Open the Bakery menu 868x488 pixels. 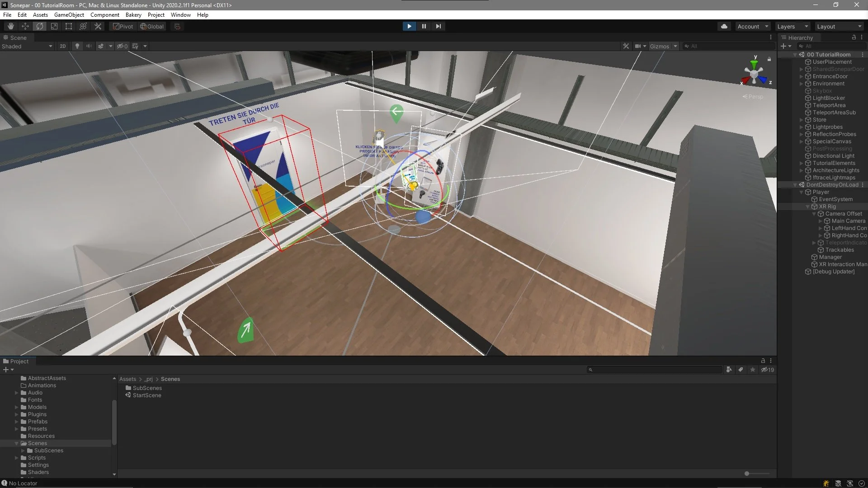[133, 15]
